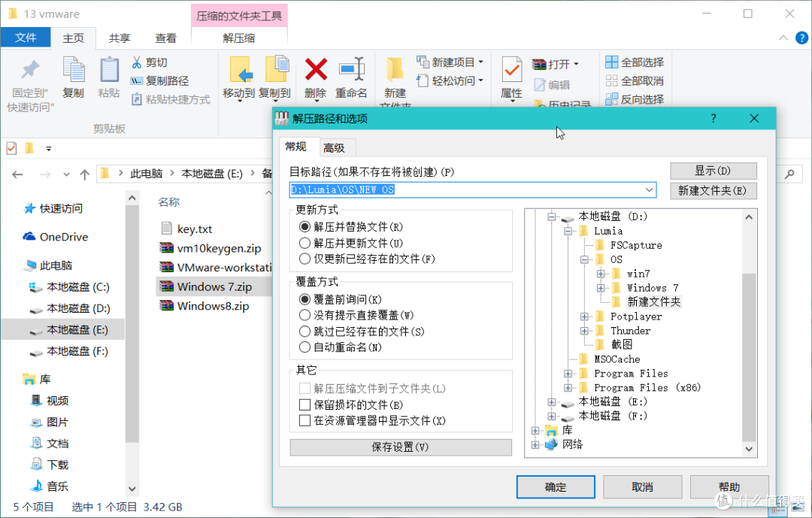Open the Music (音乐) library

point(50,486)
